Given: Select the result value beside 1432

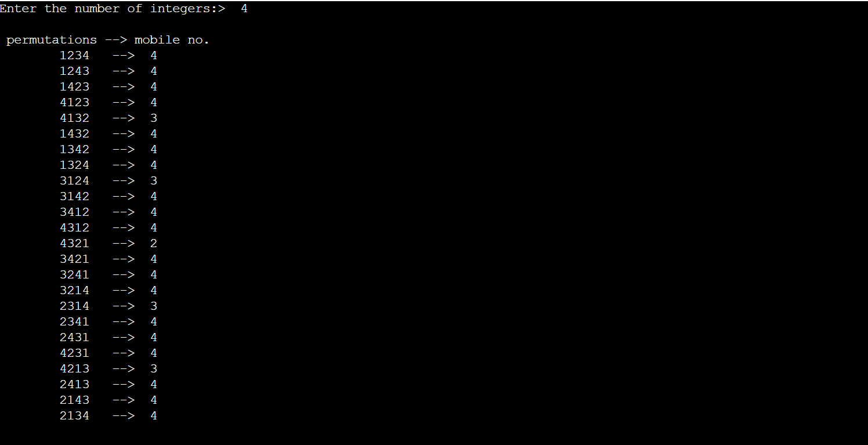Looking at the screenshot, I should pos(153,133).
